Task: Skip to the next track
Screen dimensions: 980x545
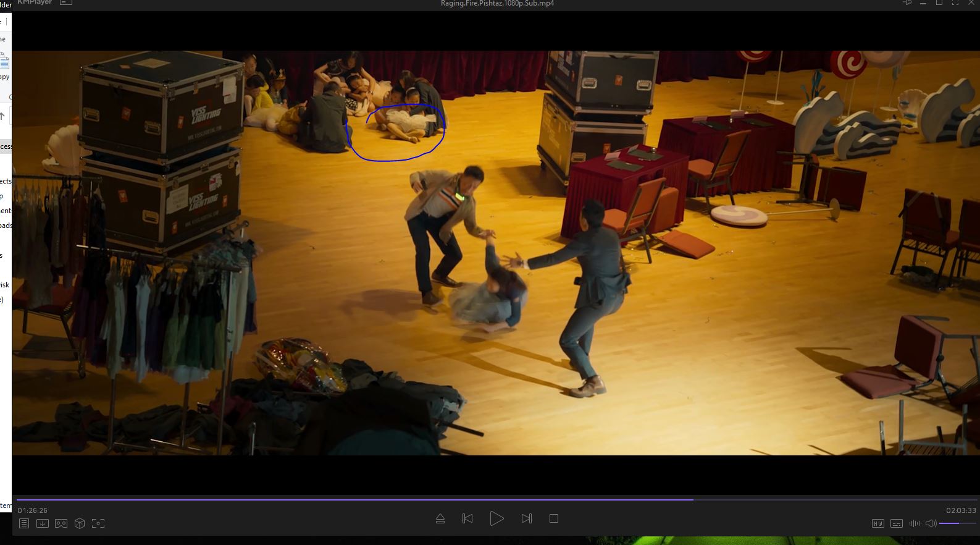Action: (526, 518)
